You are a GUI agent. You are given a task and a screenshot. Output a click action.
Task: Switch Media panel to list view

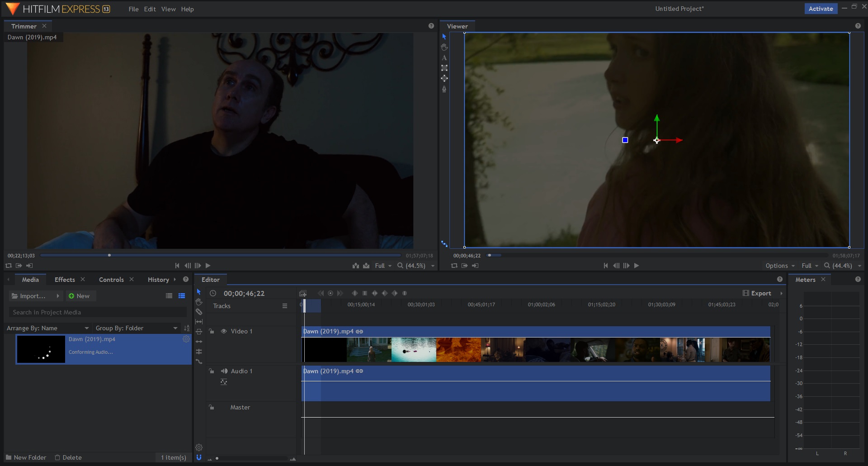tap(169, 296)
